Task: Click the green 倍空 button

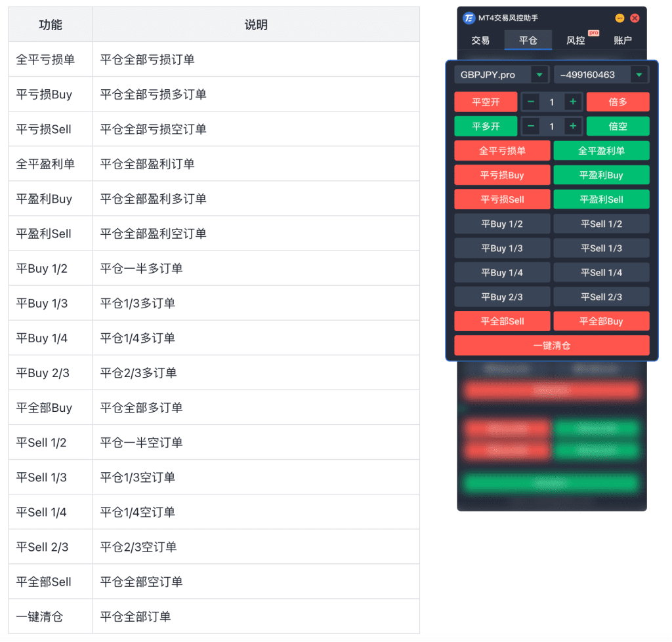Action: pyautogui.click(x=618, y=126)
